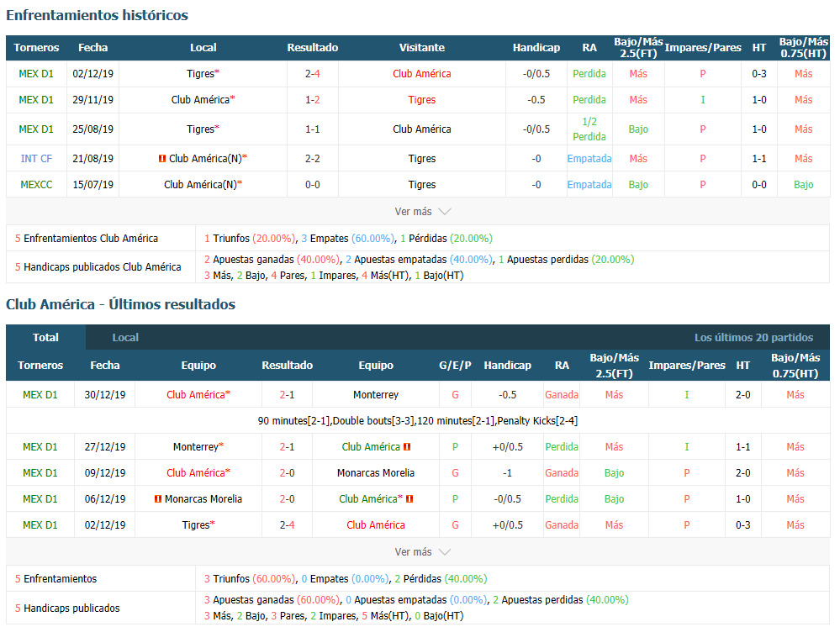Click red card icon before Monarcas Morelia 06/12/19
The image size is (840, 627).
(x=158, y=499)
